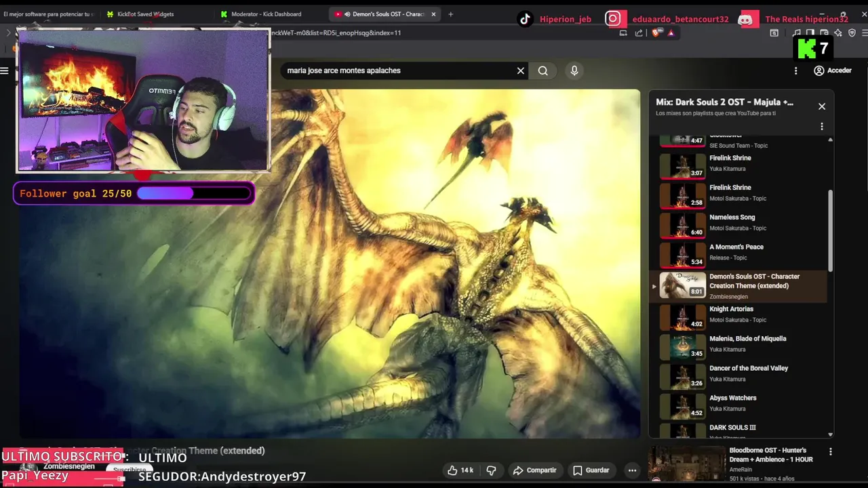Select DARK SOULS III playlist entry
The image size is (868, 488).
point(743,430)
